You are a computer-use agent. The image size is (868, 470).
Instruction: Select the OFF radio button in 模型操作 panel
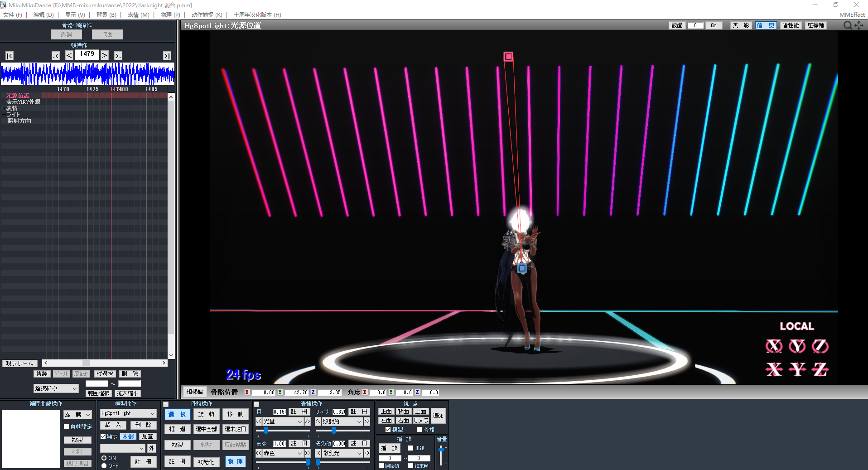104,465
